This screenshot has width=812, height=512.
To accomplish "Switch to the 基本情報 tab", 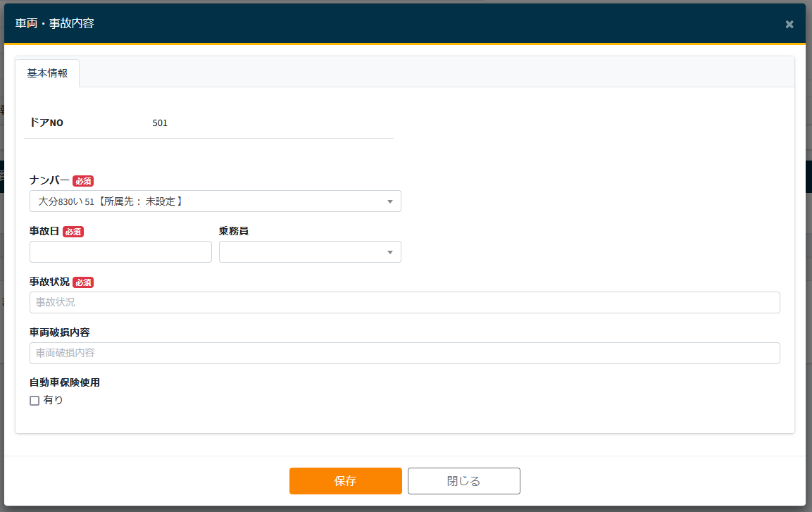I will 47,73.
